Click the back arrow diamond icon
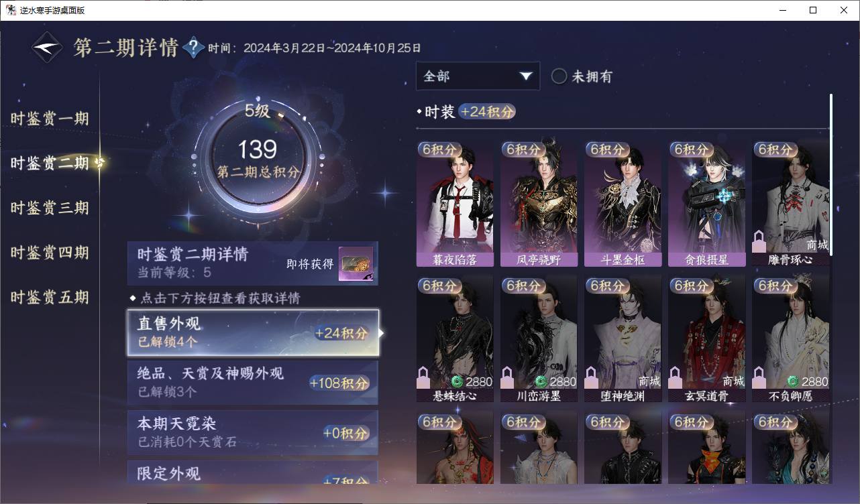860x504 pixels. click(x=48, y=48)
